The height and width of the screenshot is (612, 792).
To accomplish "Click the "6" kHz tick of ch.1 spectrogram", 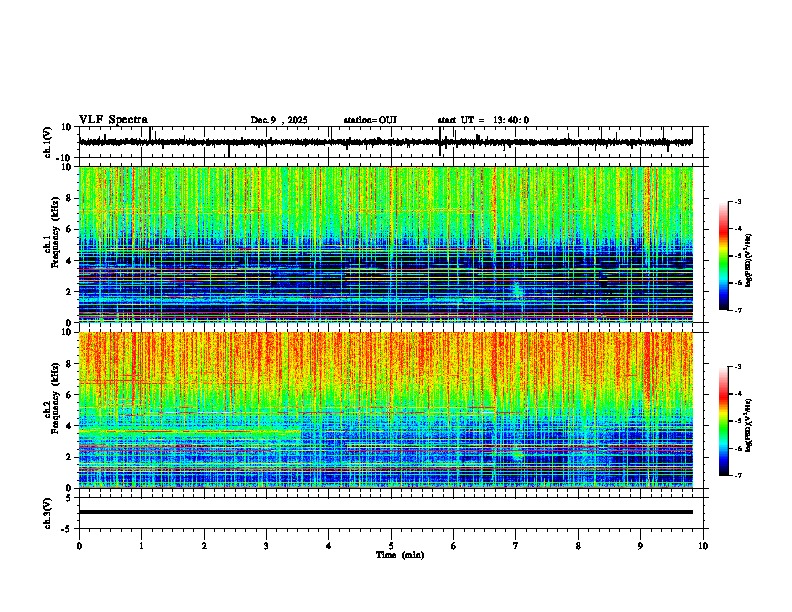I will [71, 230].
